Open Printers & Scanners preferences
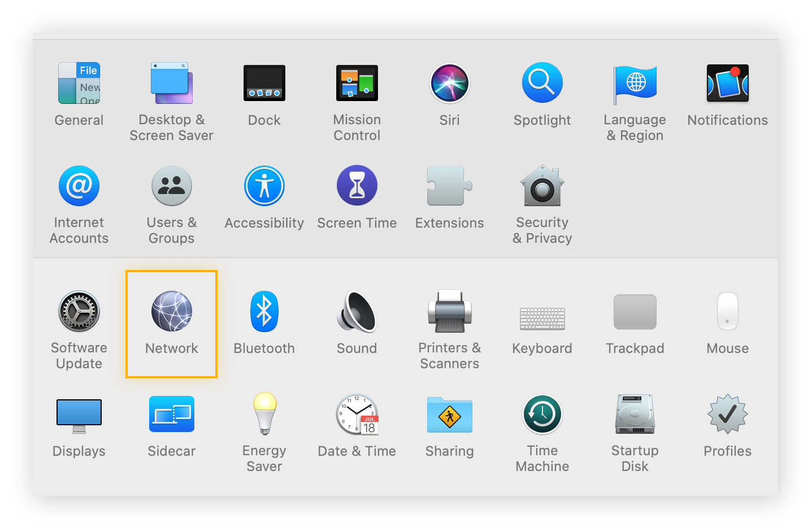This screenshot has height=532, width=812. [x=449, y=312]
